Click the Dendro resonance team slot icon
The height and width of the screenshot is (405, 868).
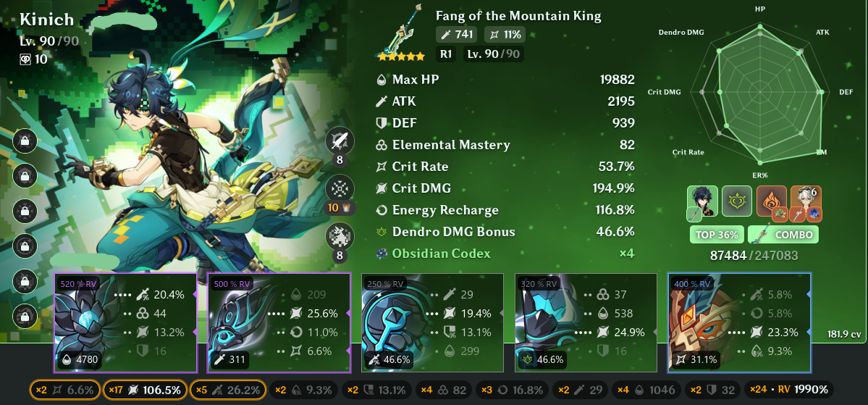click(737, 201)
